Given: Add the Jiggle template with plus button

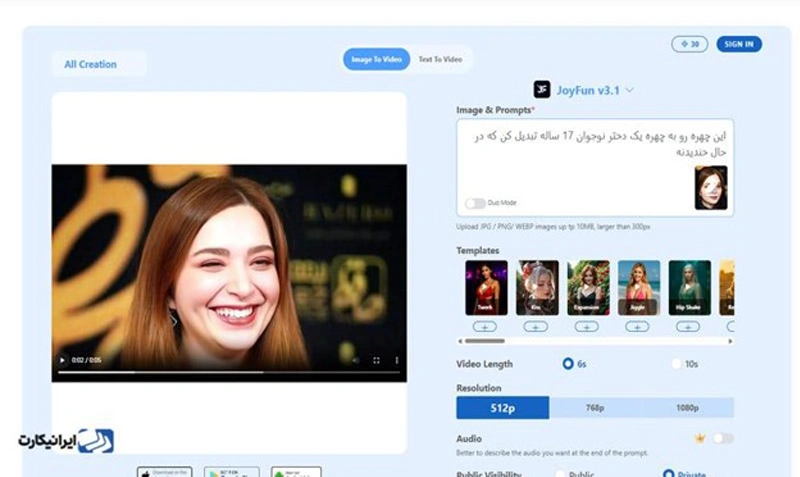Looking at the screenshot, I should click(637, 327).
